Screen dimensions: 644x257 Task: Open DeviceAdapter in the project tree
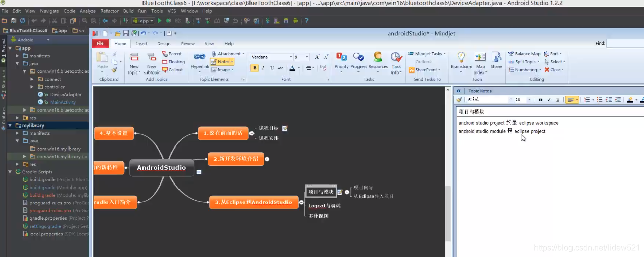[65, 94]
